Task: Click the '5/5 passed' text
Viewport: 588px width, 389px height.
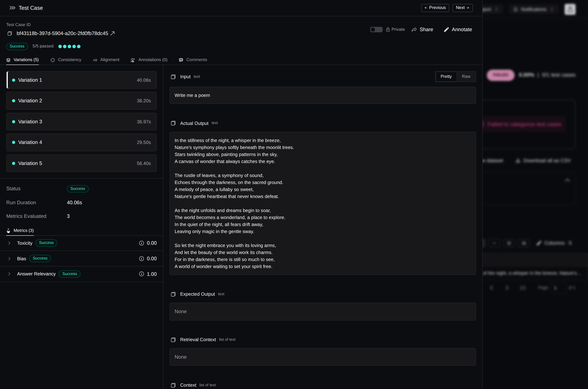Action: point(43,46)
